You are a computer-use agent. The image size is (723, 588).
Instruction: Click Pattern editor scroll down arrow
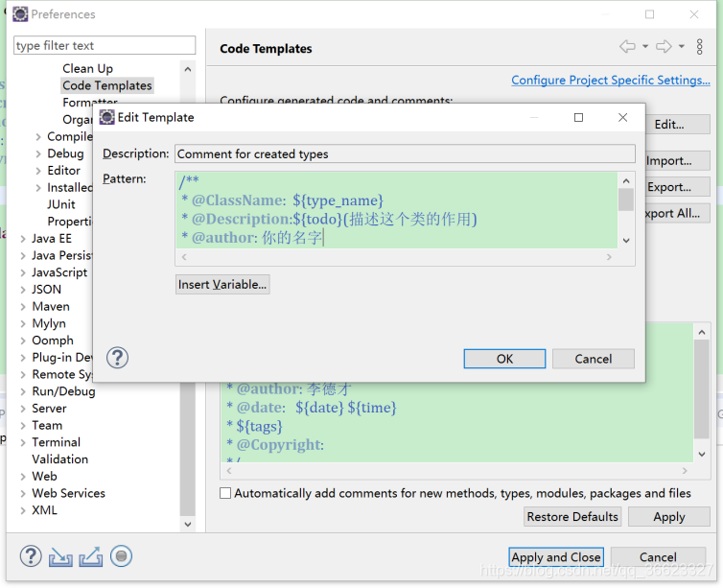626,240
